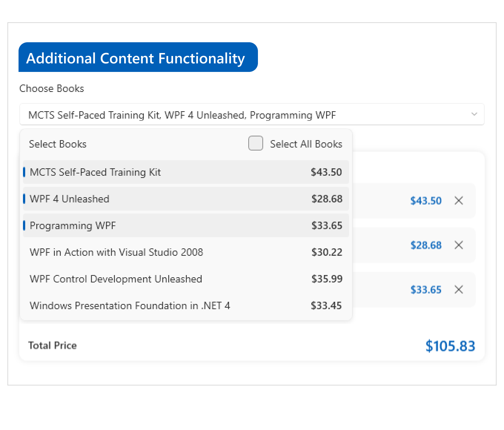Tick the Select All Books checkbox
504x430 pixels.
pos(256,143)
